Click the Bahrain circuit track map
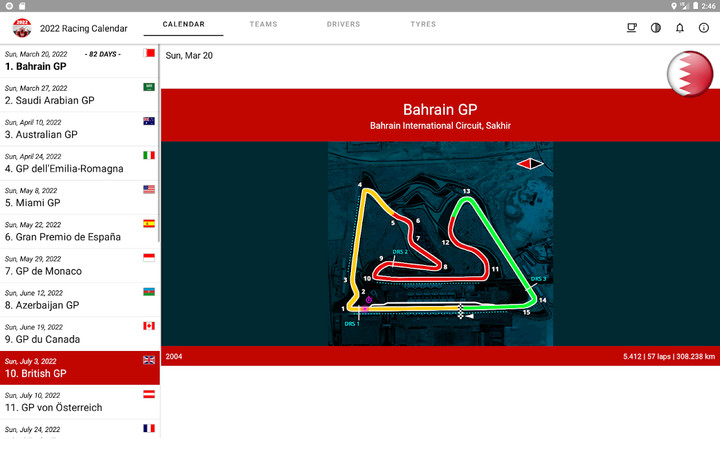This screenshot has width=720, height=450. pos(440,243)
